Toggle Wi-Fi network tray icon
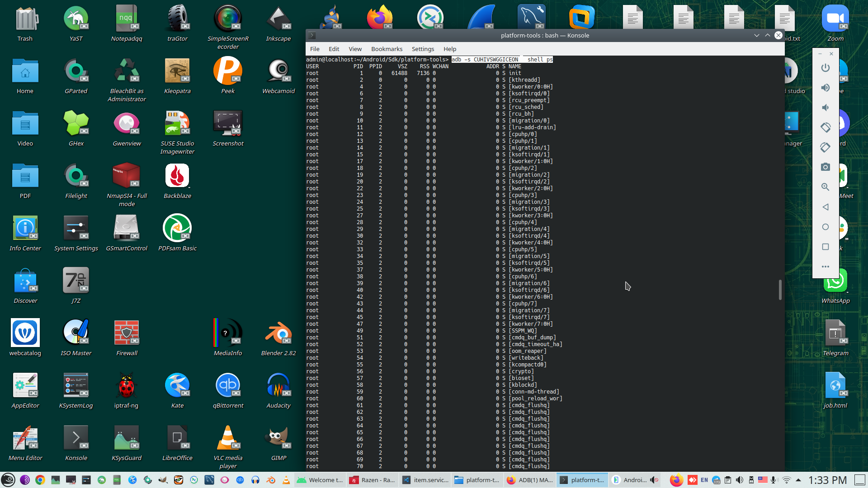 point(787,480)
